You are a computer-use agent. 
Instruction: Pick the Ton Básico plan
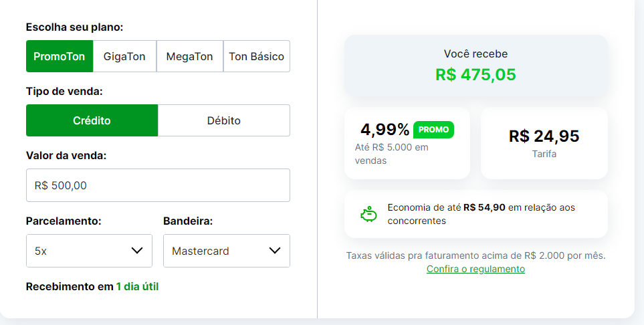click(x=257, y=56)
